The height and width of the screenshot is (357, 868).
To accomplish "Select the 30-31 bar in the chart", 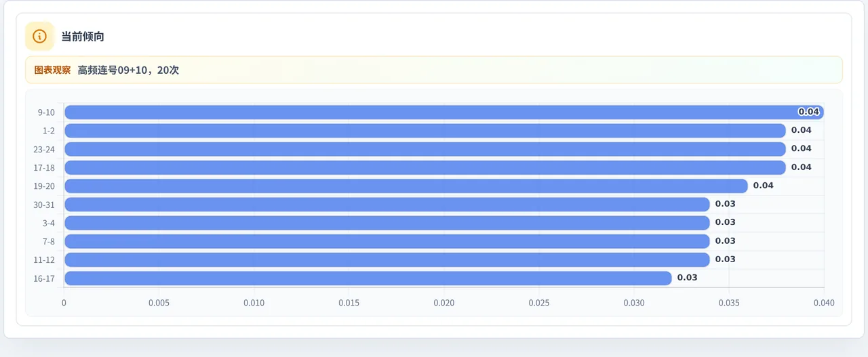I will click(387, 205).
